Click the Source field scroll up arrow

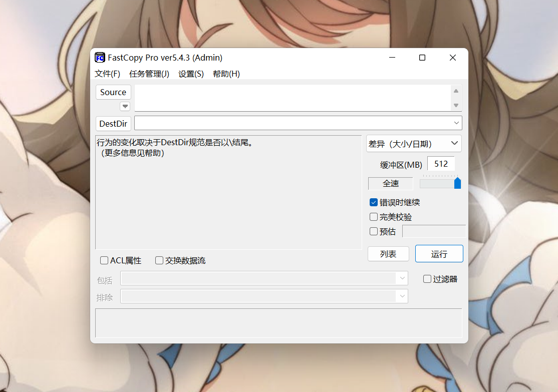(456, 91)
